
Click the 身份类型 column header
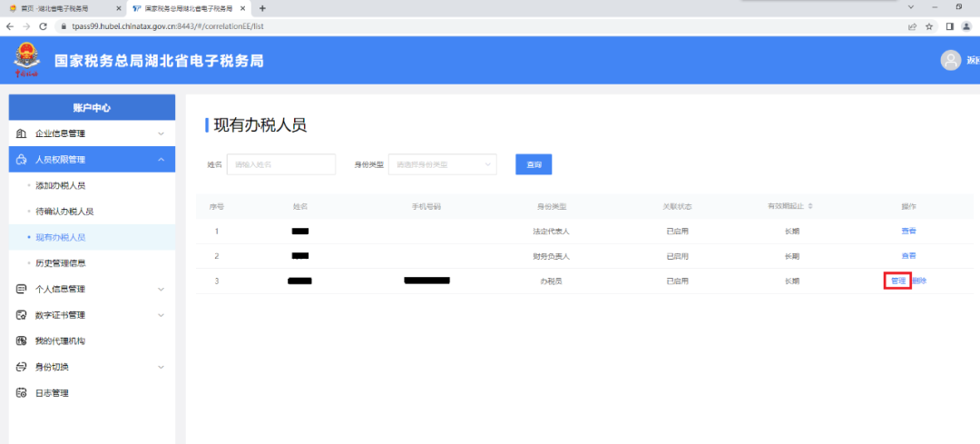(552, 206)
